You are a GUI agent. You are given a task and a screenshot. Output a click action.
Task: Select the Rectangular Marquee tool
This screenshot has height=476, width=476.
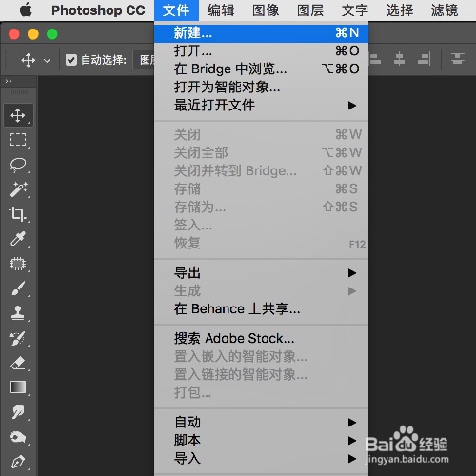pyautogui.click(x=18, y=140)
